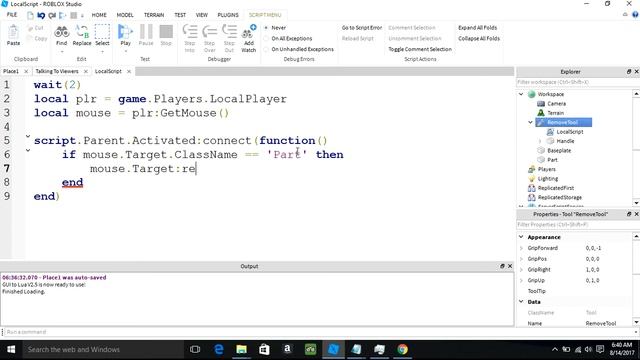Image resolution: width=640 pixels, height=360 pixels.
Task: Open Chrome from taskbar
Action: [402, 349]
